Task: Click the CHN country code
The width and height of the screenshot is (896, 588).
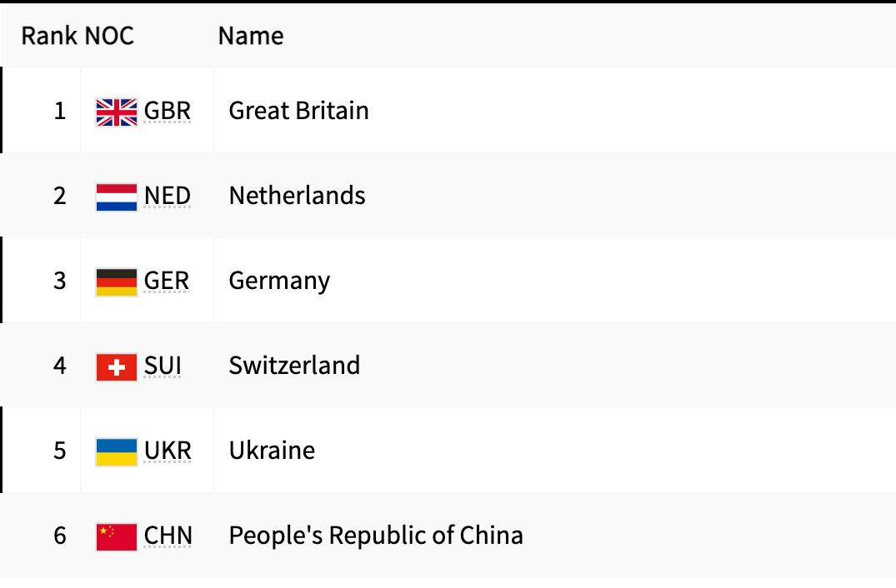Action: tap(168, 536)
